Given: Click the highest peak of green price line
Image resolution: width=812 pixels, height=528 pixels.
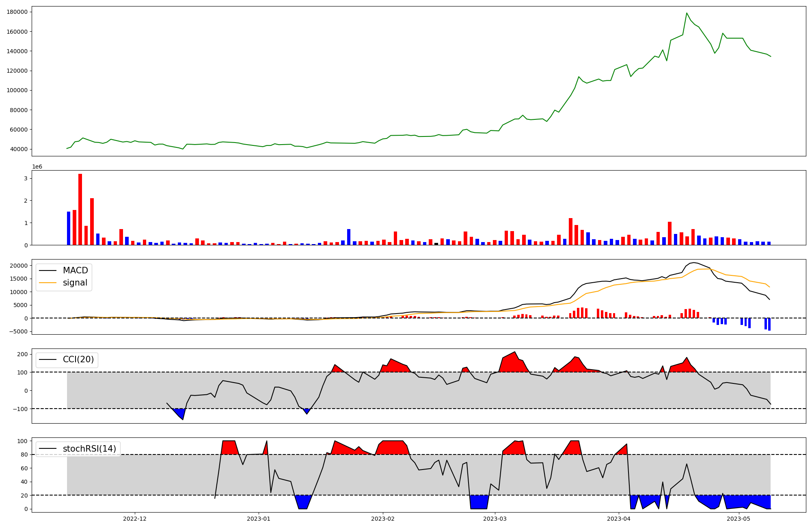Looking at the screenshot, I should click(687, 13).
